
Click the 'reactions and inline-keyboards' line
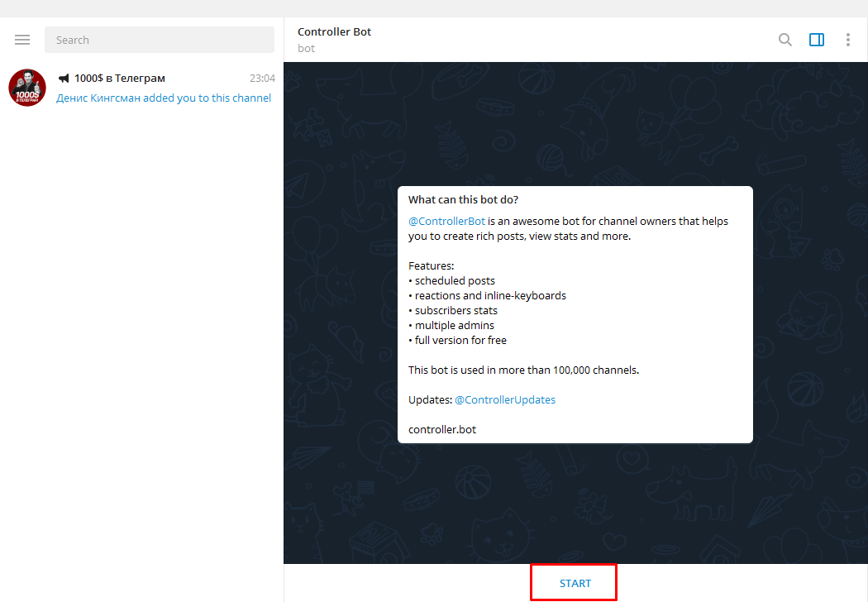487,296
